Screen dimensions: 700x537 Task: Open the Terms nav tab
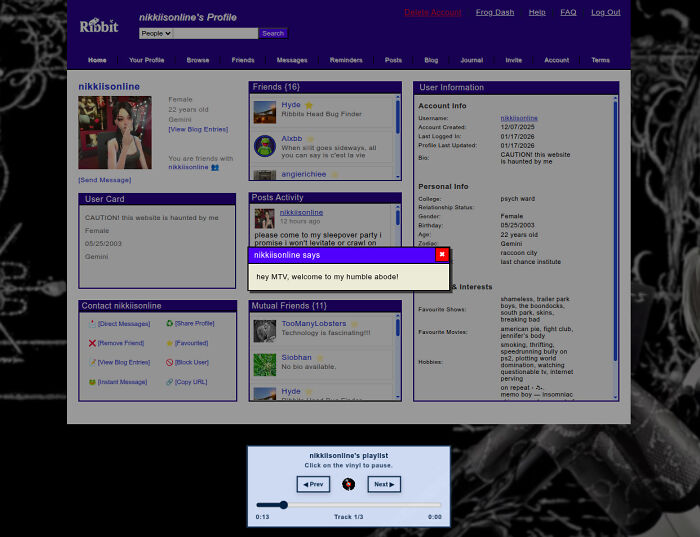pyautogui.click(x=600, y=60)
